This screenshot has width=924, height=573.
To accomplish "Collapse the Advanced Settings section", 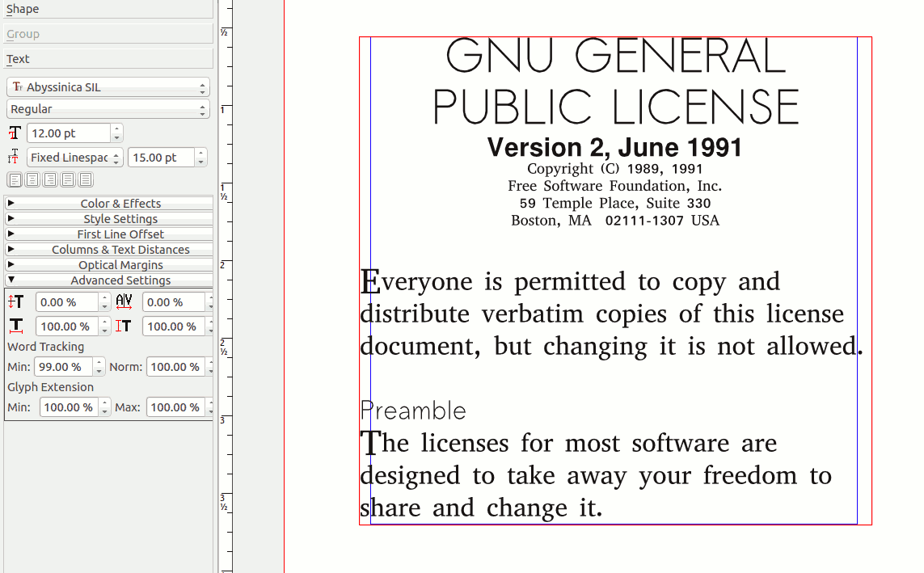I will (x=109, y=280).
